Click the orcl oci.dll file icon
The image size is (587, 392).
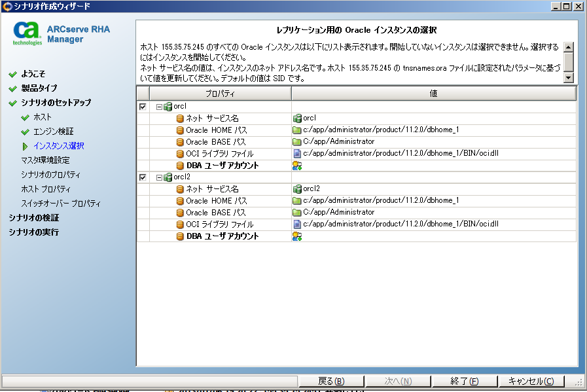[297, 154]
